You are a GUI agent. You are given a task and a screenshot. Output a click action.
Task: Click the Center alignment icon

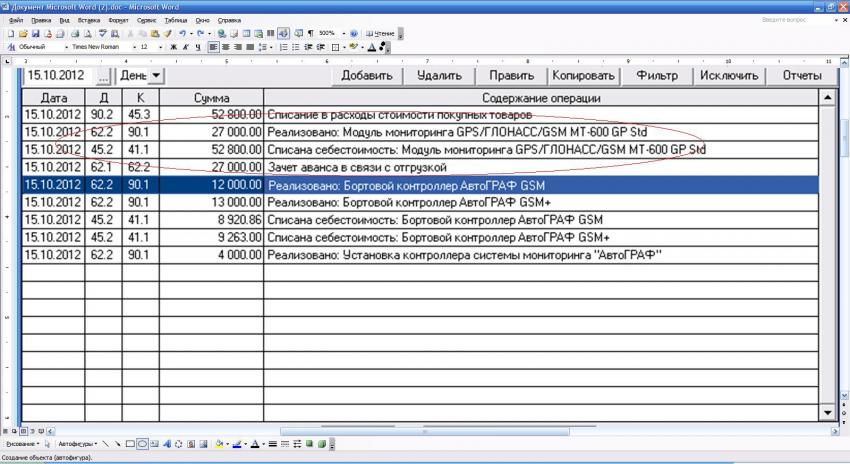tap(225, 46)
